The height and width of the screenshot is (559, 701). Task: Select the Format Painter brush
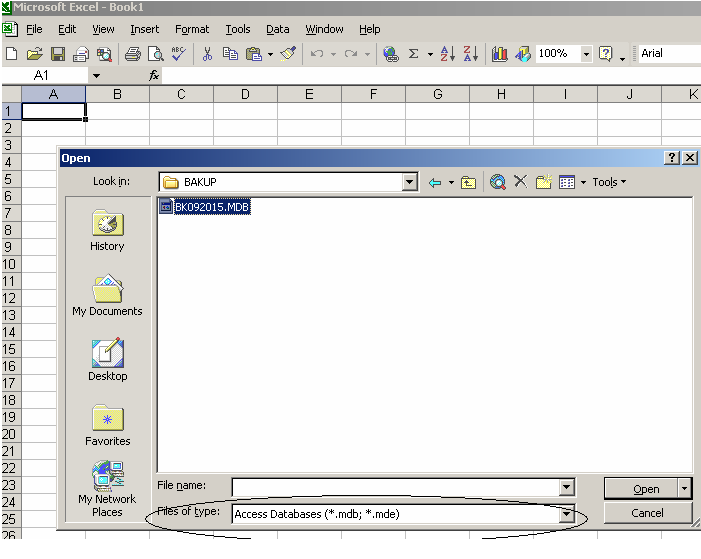[288, 54]
